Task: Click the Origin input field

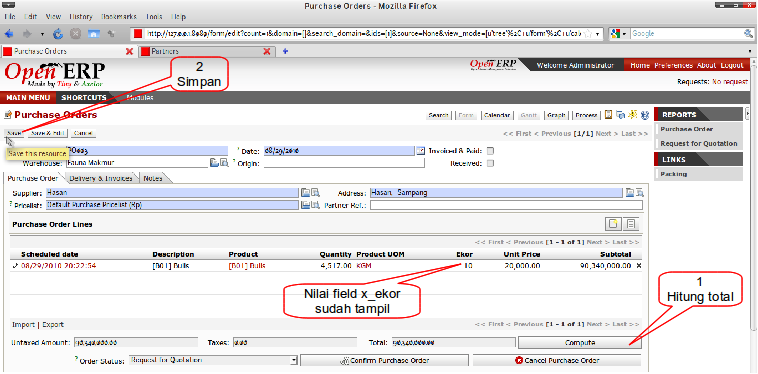Action: coord(345,163)
